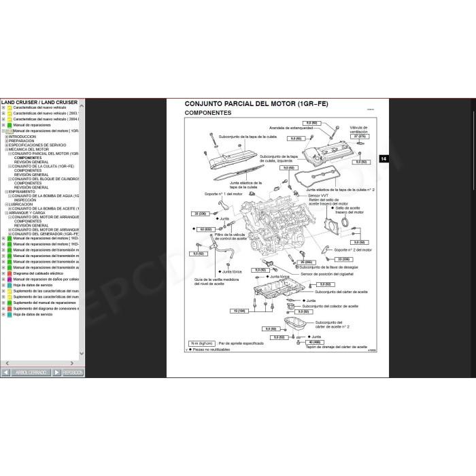
Task: Select CONJUNTO PARCIAL DEL MOTOR (1GR tree row
Action: (x=46, y=154)
